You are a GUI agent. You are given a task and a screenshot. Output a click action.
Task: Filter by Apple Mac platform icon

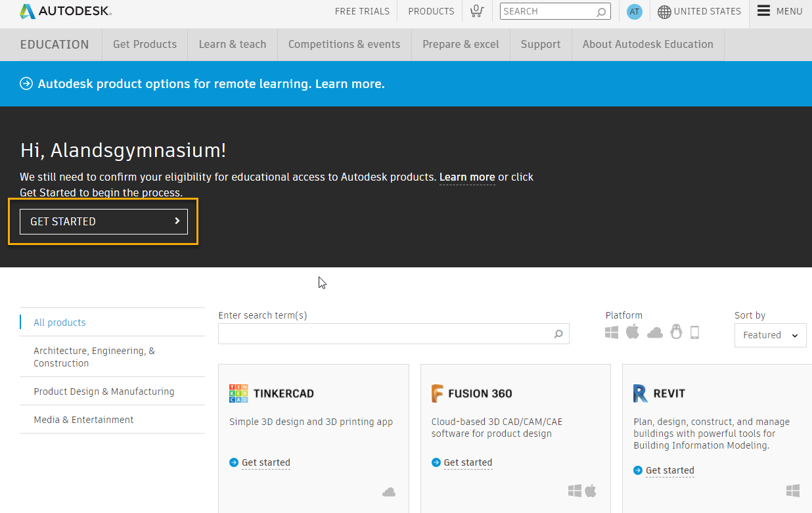click(633, 332)
